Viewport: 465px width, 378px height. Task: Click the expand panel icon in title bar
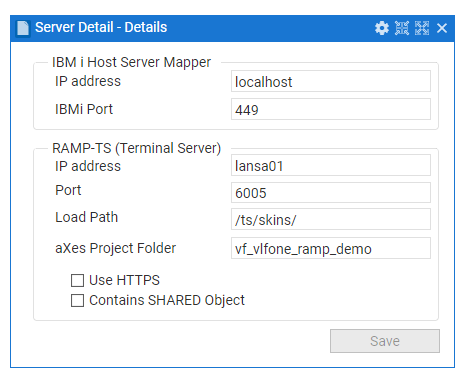(422, 28)
